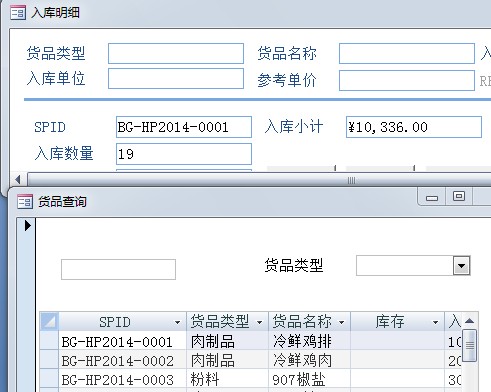Click the row selector for BG-HP2014-0002
The width and height of the screenshot is (491, 392).
[x=49, y=360]
